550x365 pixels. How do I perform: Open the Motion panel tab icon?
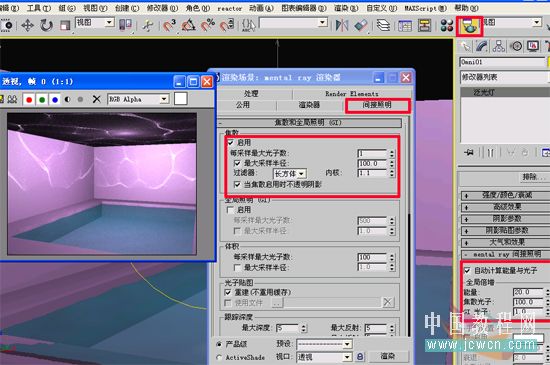click(516, 47)
